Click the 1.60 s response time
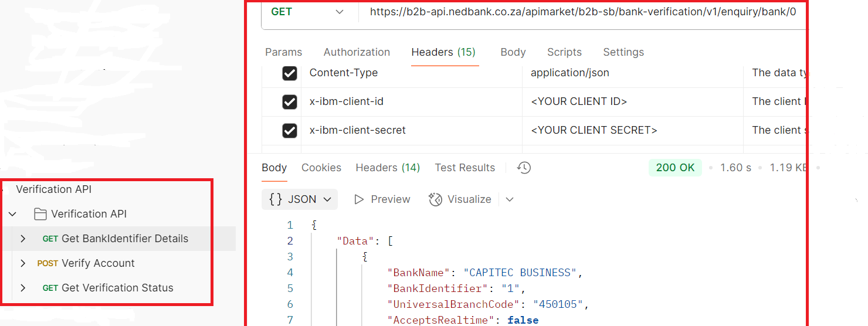The image size is (868, 326). pyautogui.click(x=735, y=168)
